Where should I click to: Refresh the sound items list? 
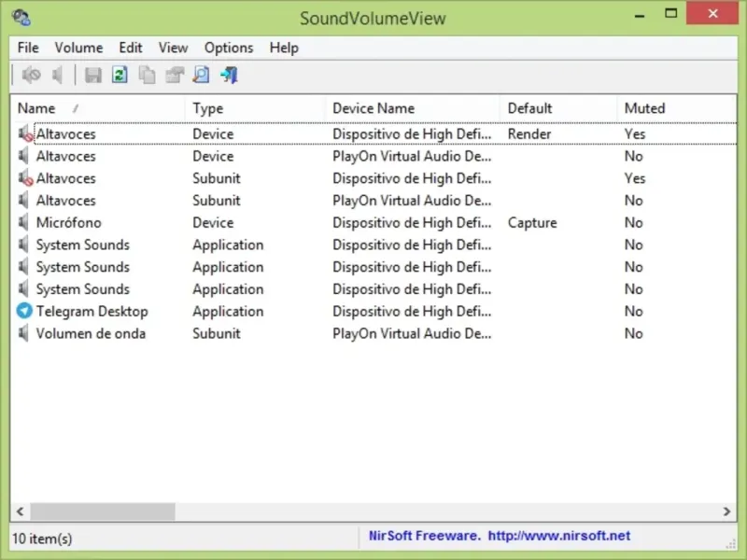tap(120, 75)
